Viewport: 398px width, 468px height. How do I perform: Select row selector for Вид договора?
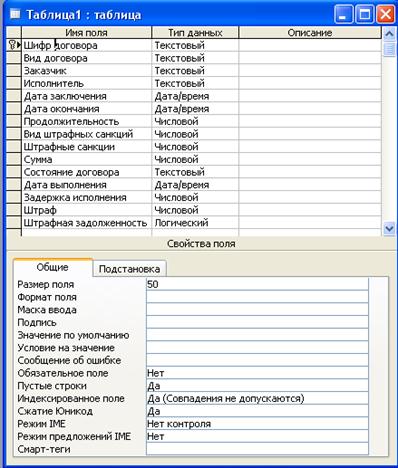[x=14, y=58]
